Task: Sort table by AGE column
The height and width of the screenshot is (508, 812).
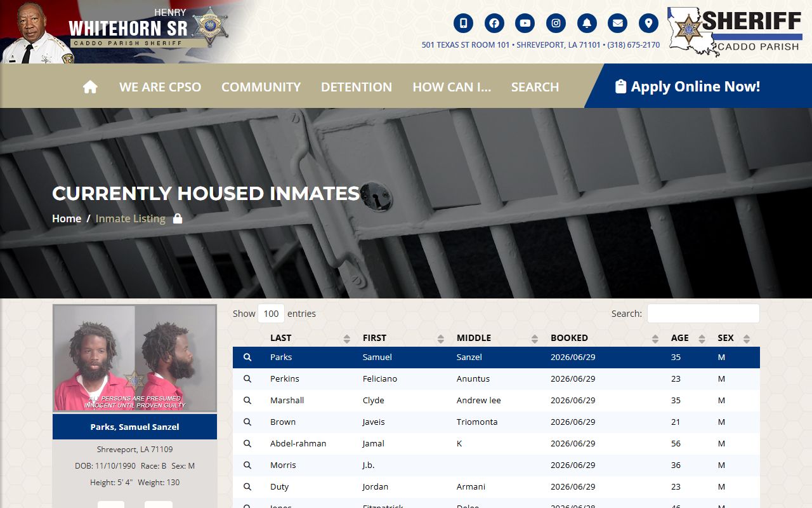Action: pyautogui.click(x=687, y=338)
